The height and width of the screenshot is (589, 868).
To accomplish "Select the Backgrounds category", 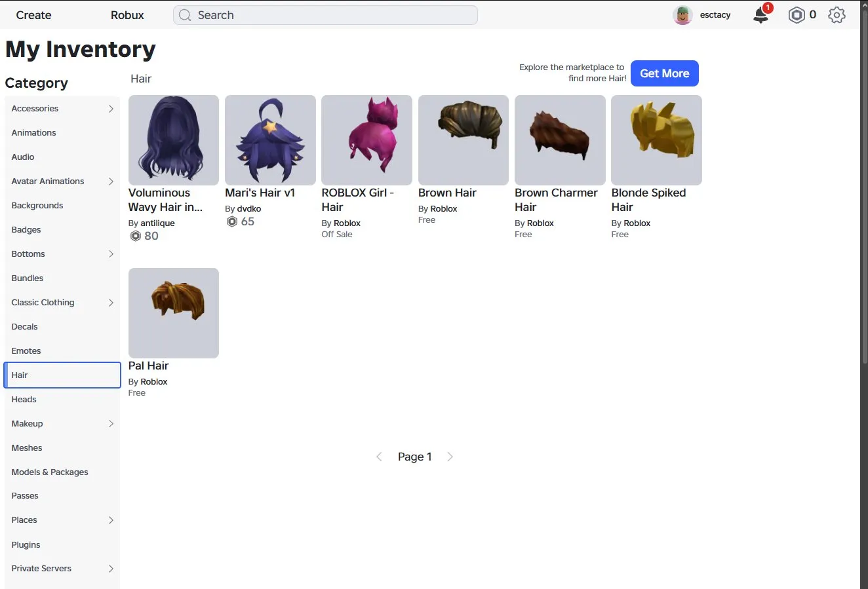I will tap(62, 206).
